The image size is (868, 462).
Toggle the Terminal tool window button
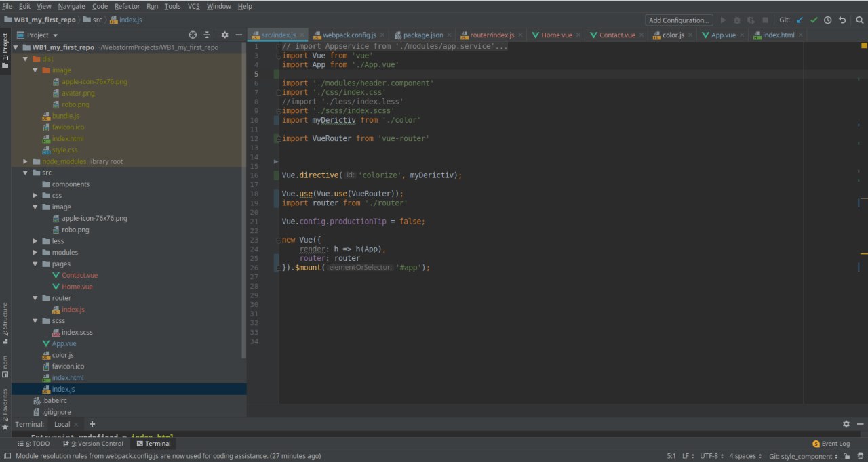click(x=153, y=444)
